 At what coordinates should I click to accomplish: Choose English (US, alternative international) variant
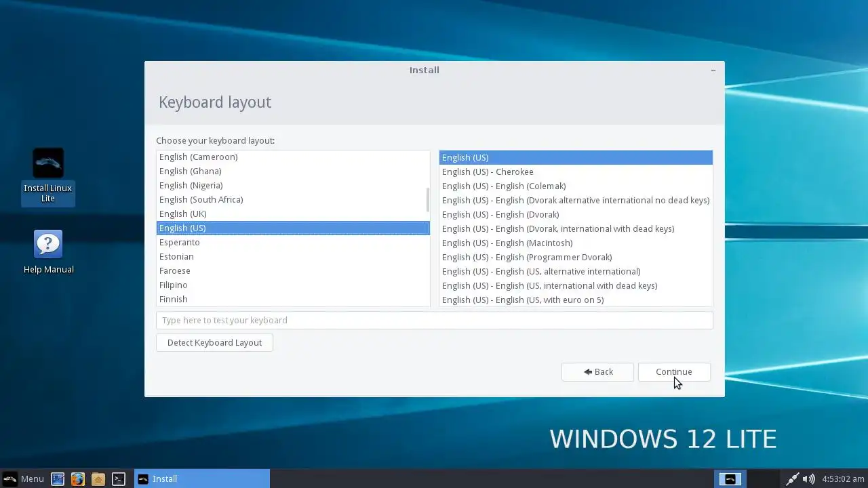[576, 271]
